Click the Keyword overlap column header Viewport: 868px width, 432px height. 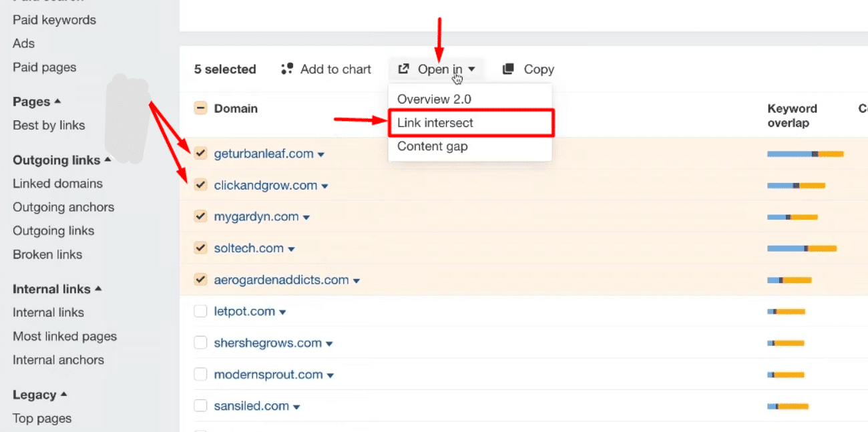(792, 116)
